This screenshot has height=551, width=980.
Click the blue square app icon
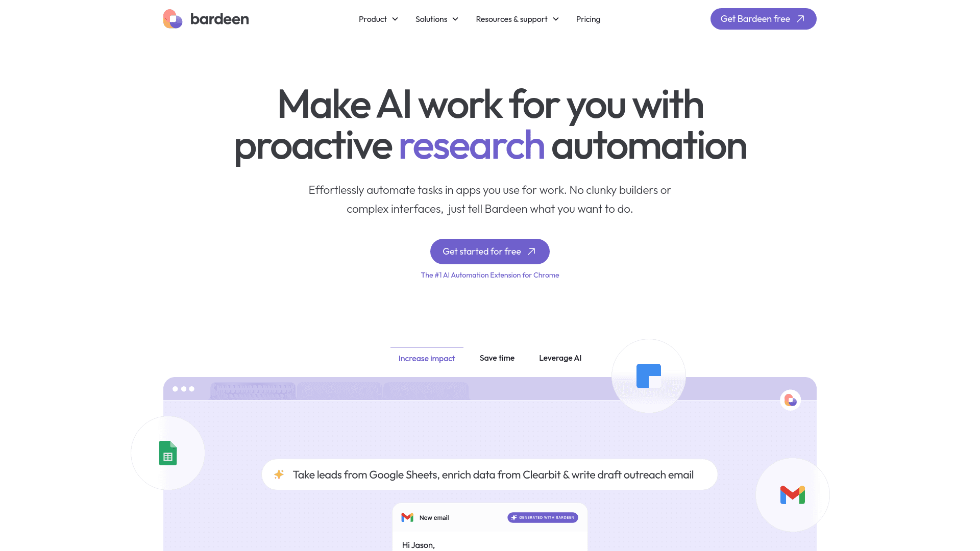click(648, 375)
